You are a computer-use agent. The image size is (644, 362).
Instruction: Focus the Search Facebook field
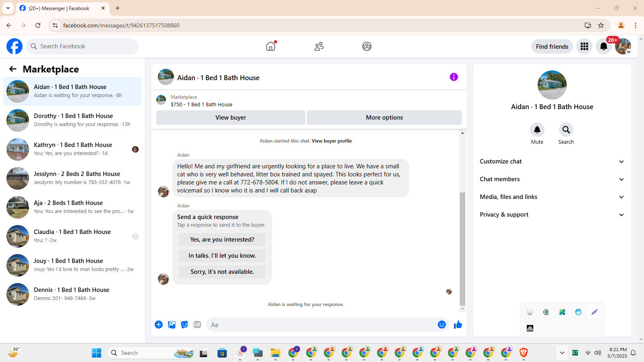(x=82, y=46)
